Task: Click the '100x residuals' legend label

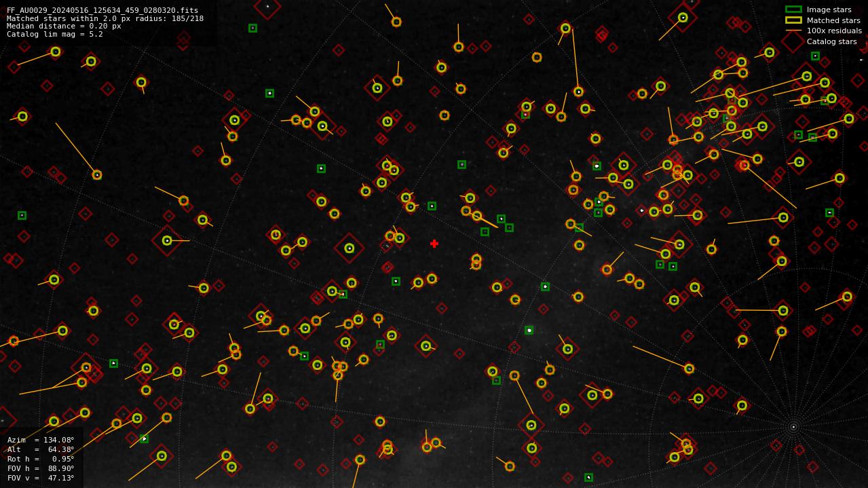Action: pyautogui.click(x=834, y=31)
